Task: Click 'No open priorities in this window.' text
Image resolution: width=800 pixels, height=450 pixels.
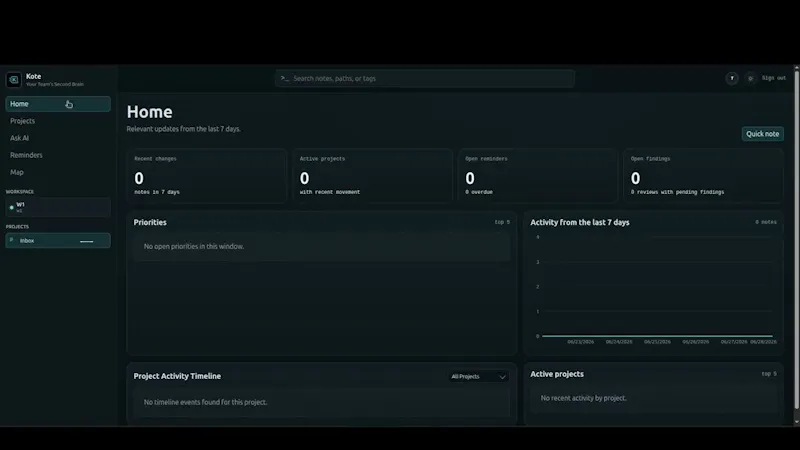Action: tap(194, 246)
